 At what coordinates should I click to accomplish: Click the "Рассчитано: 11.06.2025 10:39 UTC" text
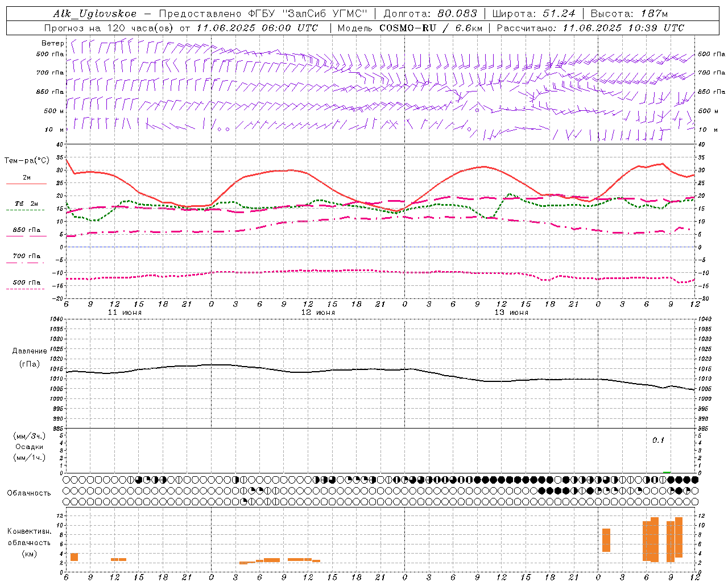click(x=590, y=28)
